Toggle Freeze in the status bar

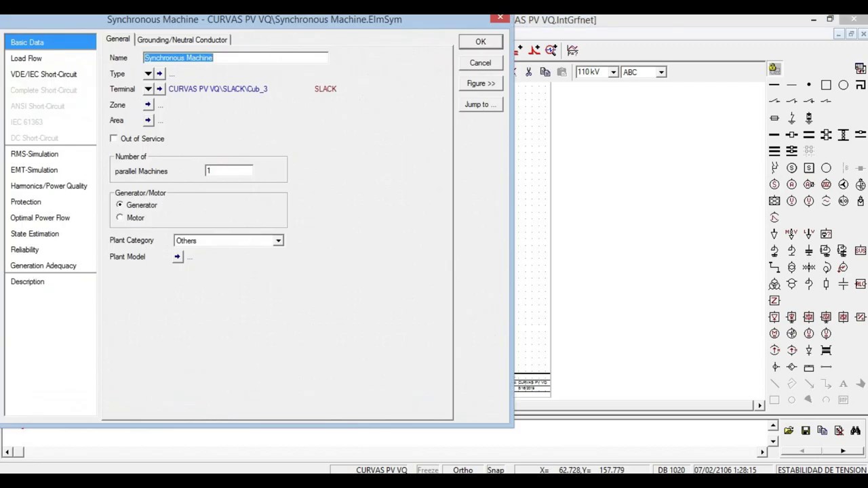(x=428, y=470)
